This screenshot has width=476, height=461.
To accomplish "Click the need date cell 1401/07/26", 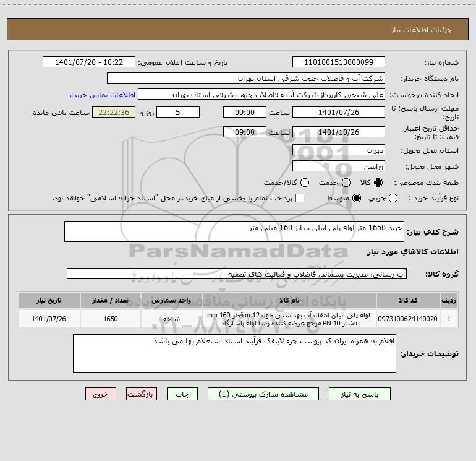I will coord(49,319).
